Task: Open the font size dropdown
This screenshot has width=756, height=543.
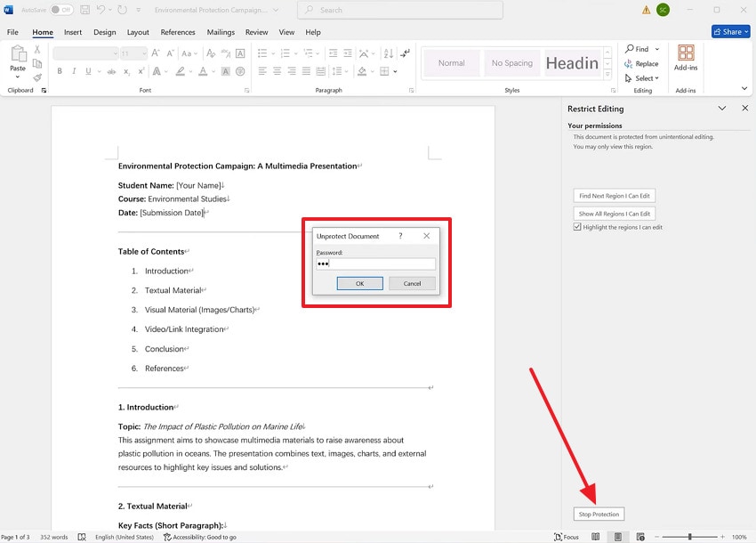Action: pos(144,53)
